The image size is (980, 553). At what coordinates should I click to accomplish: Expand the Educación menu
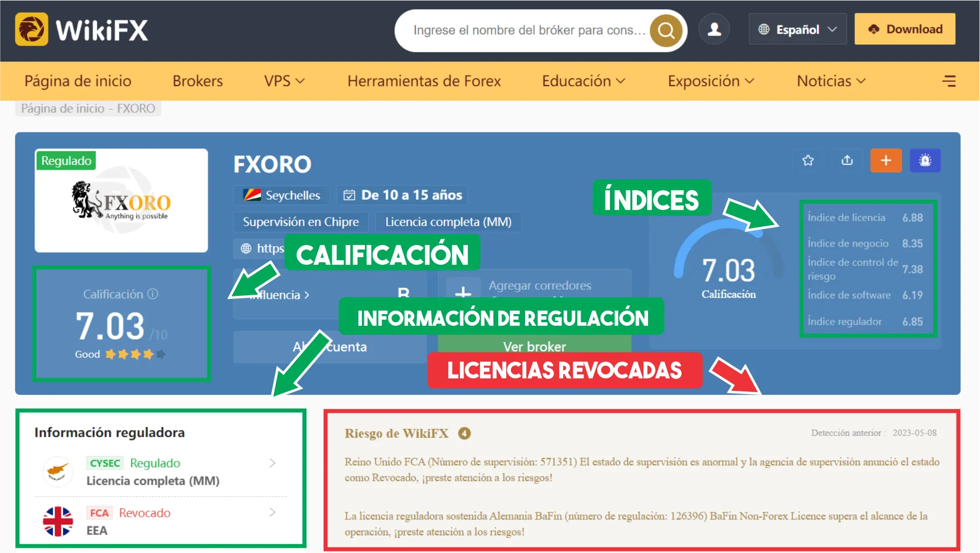click(583, 81)
